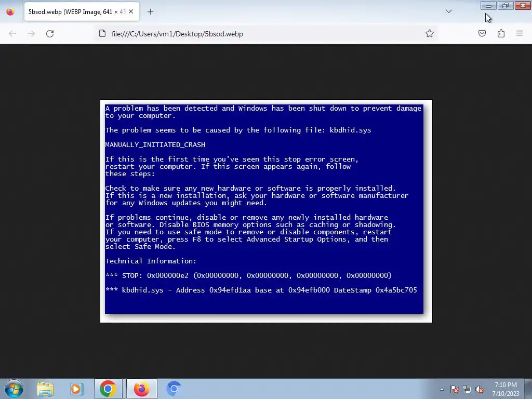Click the Technical Information: heading
Screen dimensions: 532x399
click(151, 261)
